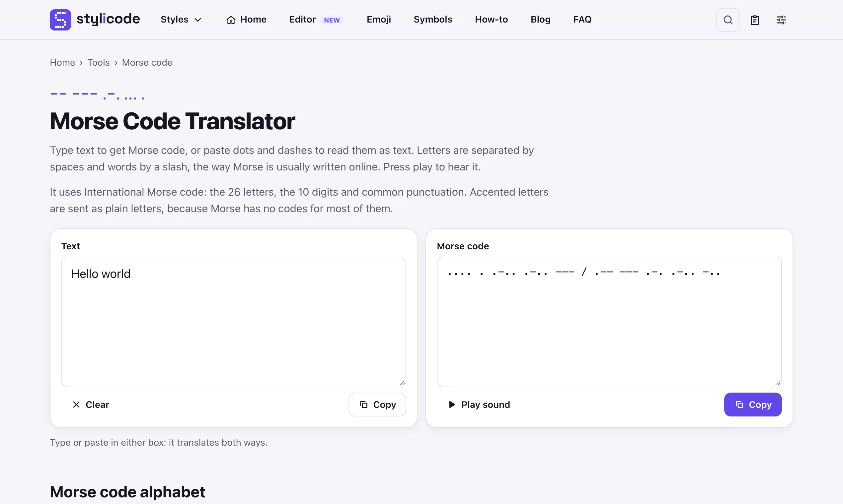Open the How-to section
The image size is (843, 504).
click(x=491, y=20)
